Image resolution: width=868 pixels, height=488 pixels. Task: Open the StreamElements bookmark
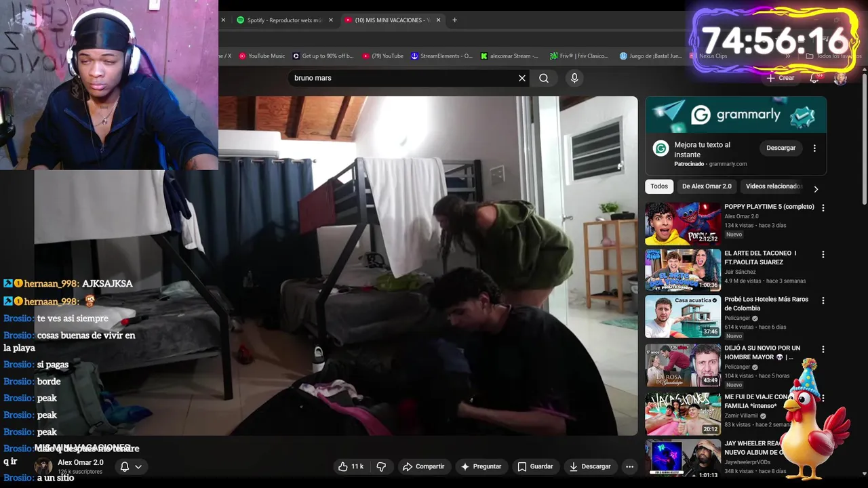coord(442,56)
